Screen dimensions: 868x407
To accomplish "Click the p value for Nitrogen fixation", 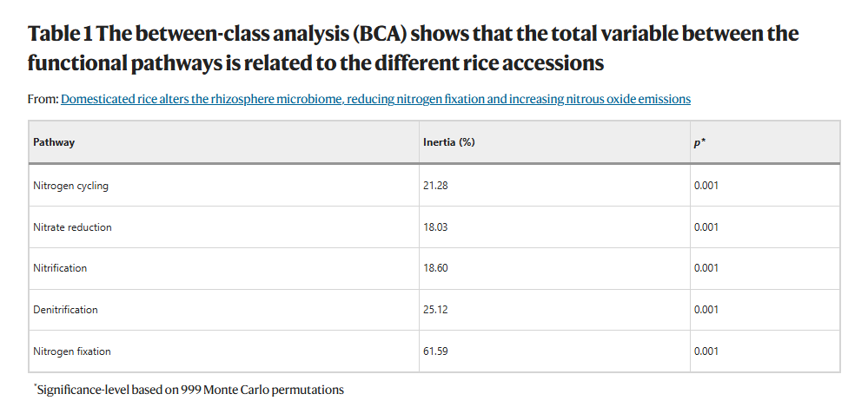I will click(706, 351).
